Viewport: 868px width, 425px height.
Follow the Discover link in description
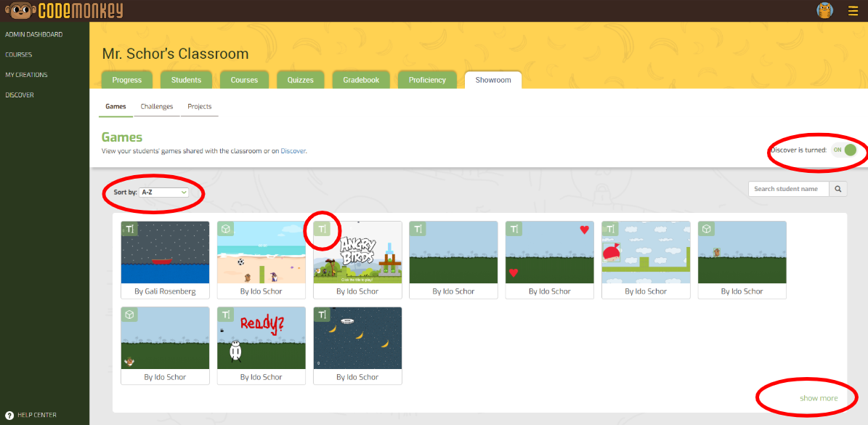pyautogui.click(x=293, y=151)
